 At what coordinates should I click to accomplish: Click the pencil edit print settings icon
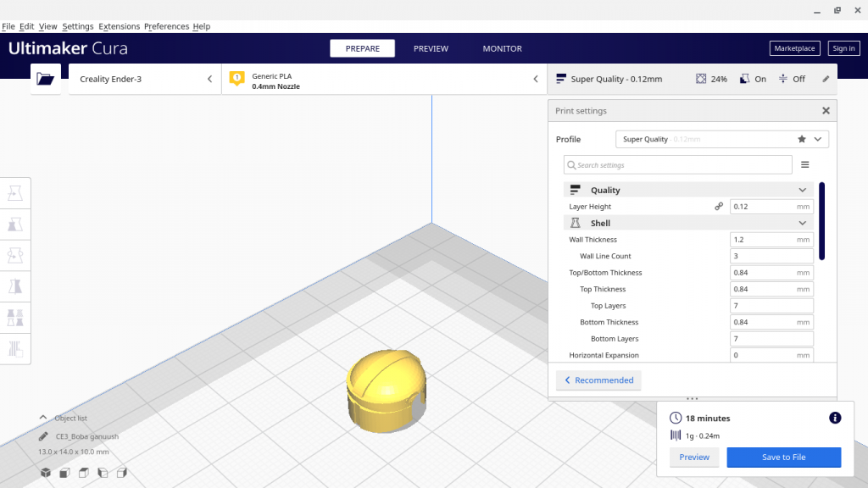click(x=826, y=79)
